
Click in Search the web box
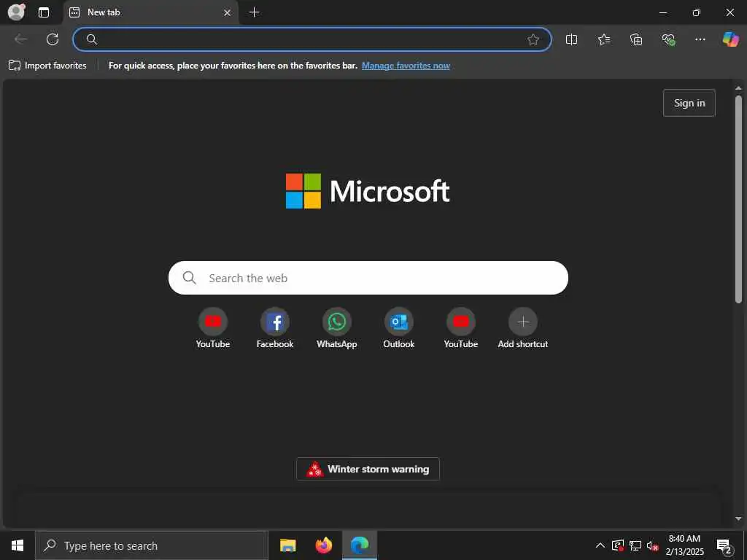pos(368,278)
